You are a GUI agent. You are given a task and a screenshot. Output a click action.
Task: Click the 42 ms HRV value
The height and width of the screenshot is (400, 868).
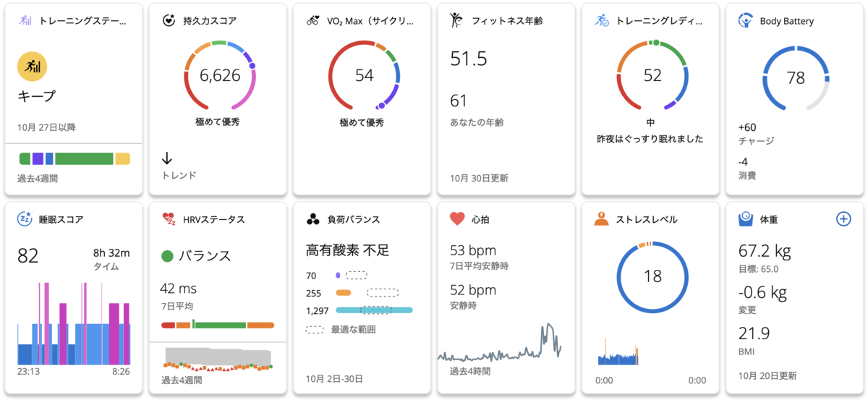(178, 288)
